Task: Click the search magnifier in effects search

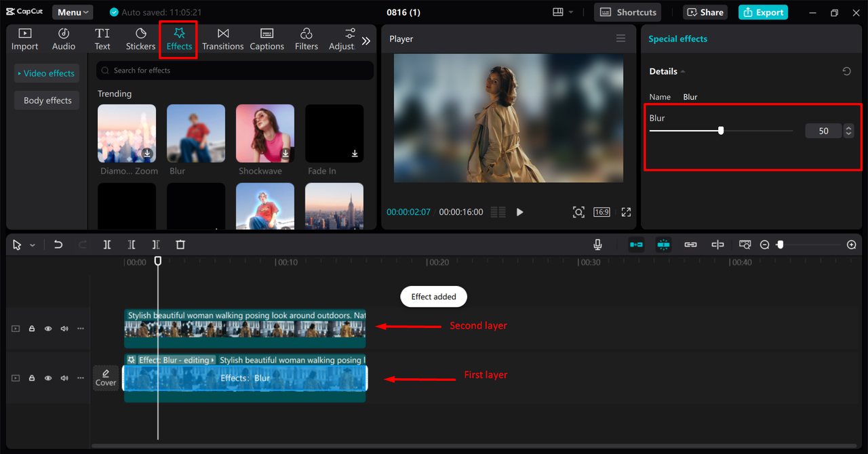Action: click(x=105, y=70)
